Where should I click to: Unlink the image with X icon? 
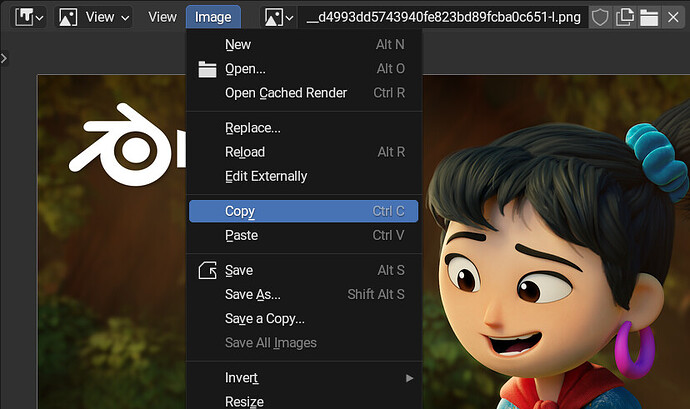pos(673,17)
